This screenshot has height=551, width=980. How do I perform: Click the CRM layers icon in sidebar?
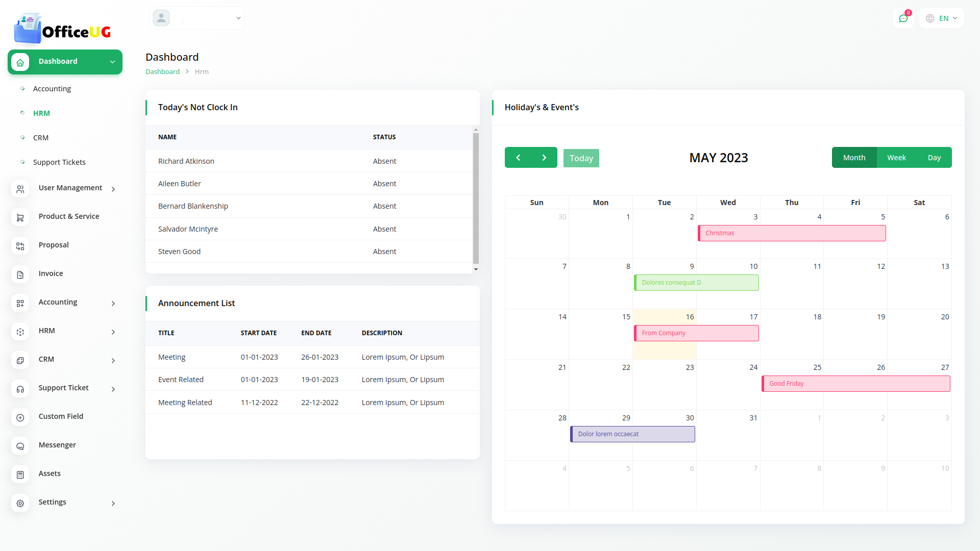(20, 361)
